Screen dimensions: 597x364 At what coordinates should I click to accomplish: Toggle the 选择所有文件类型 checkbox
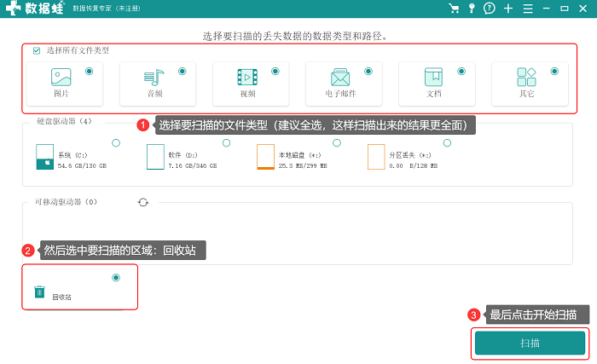[x=37, y=50]
